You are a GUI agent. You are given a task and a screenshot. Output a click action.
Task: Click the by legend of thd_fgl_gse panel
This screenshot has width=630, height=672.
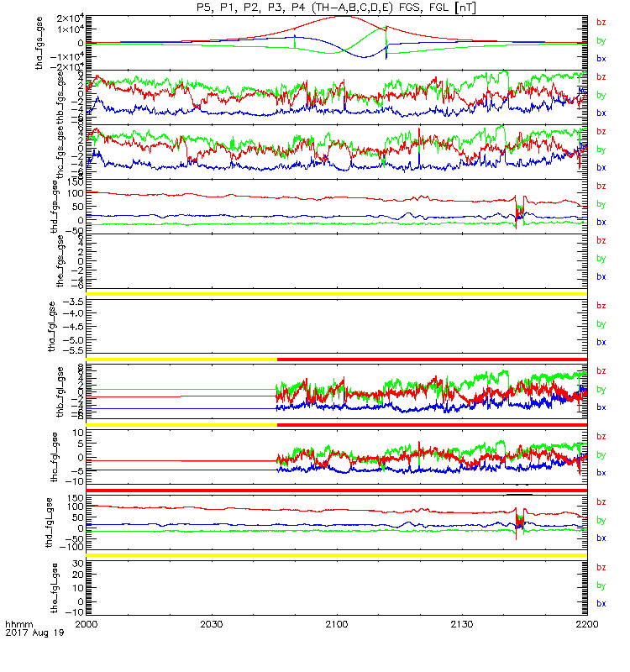pos(601,520)
